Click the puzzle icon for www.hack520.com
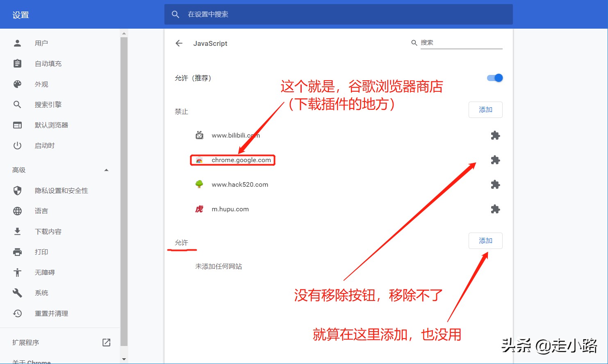The height and width of the screenshot is (364, 608). pyautogui.click(x=495, y=185)
